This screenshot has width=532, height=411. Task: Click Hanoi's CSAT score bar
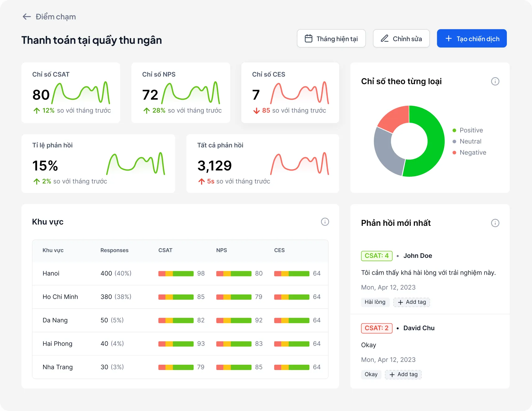(176, 274)
